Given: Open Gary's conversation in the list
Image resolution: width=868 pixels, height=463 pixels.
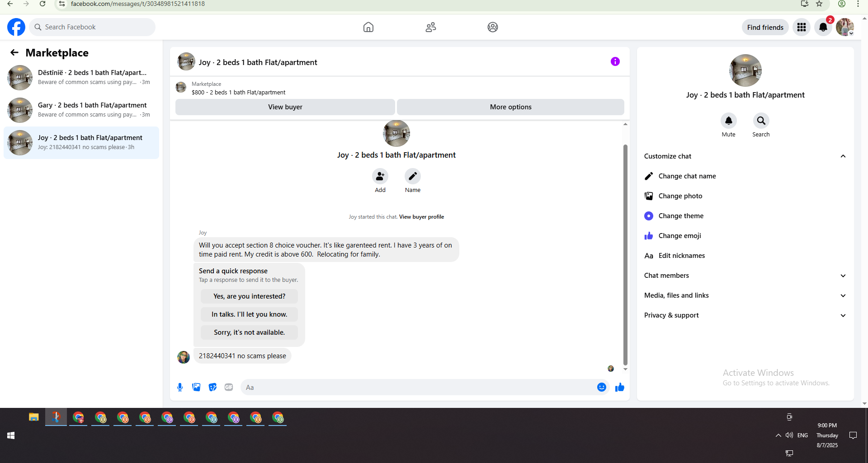Looking at the screenshot, I should 81,110.
